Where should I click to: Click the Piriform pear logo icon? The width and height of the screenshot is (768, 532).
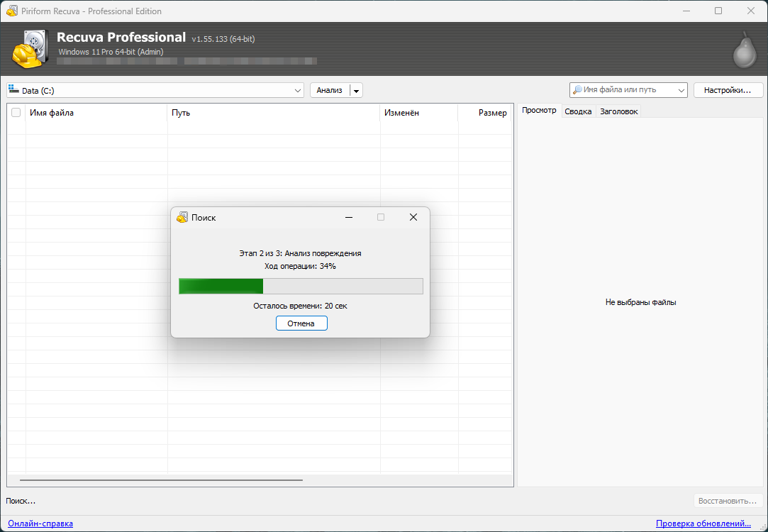(745, 50)
